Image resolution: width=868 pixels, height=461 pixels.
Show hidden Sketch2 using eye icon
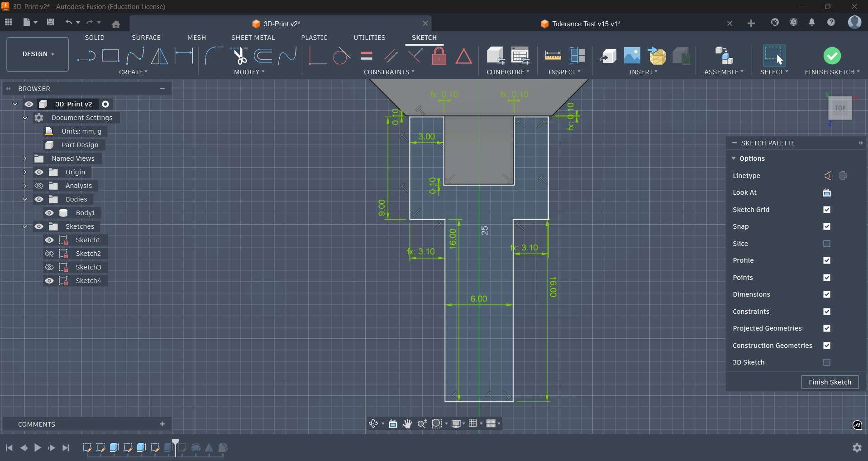coord(49,254)
